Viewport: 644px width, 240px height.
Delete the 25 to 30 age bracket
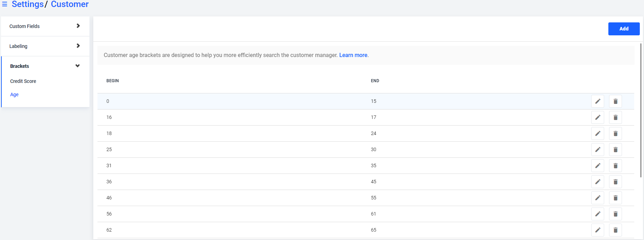pos(615,150)
